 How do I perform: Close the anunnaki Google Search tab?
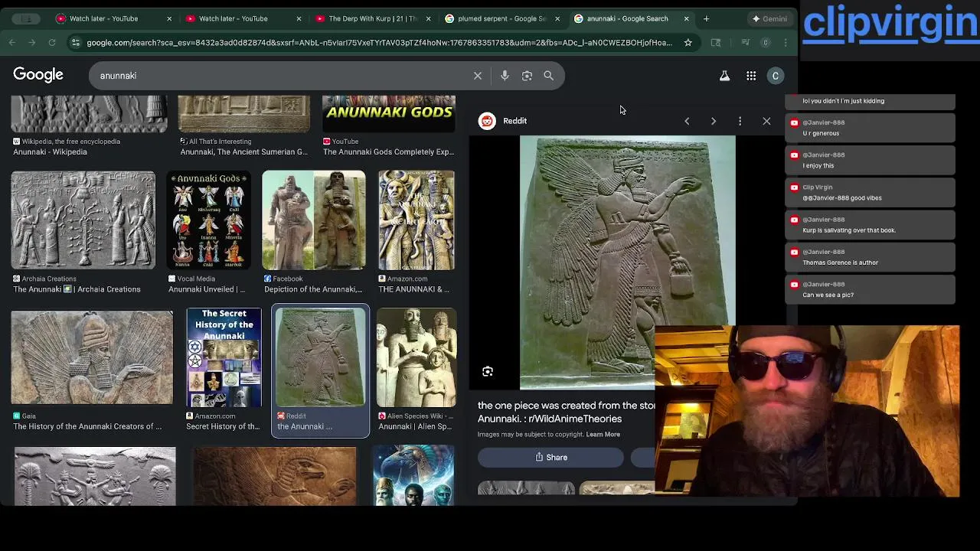click(687, 18)
